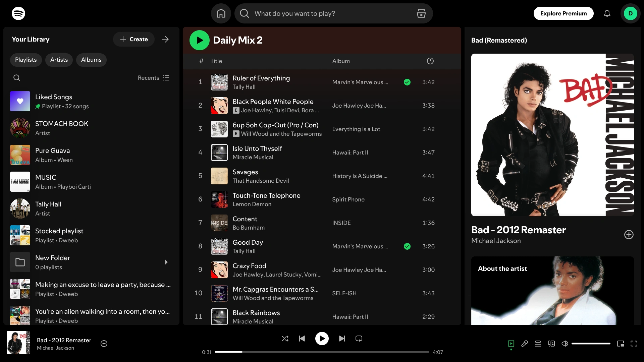The height and width of the screenshot is (362, 644).
Task: Open Connect to a device icon
Action: (x=551, y=344)
